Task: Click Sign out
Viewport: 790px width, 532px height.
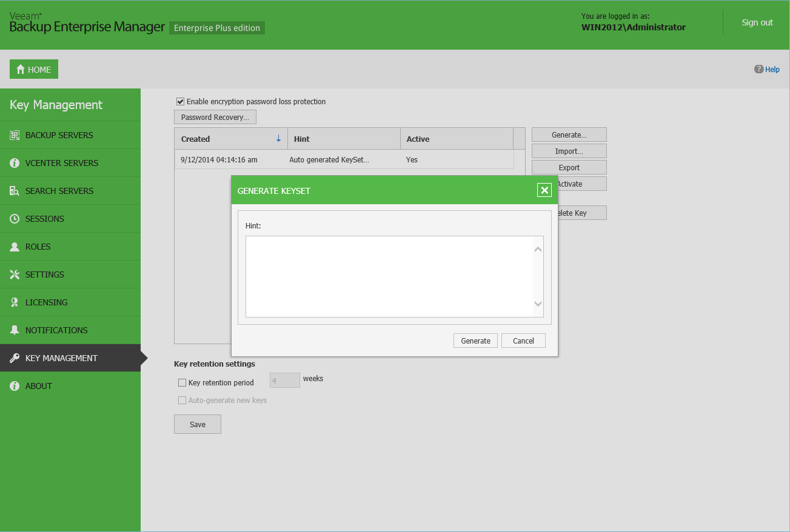Action: [x=757, y=22]
